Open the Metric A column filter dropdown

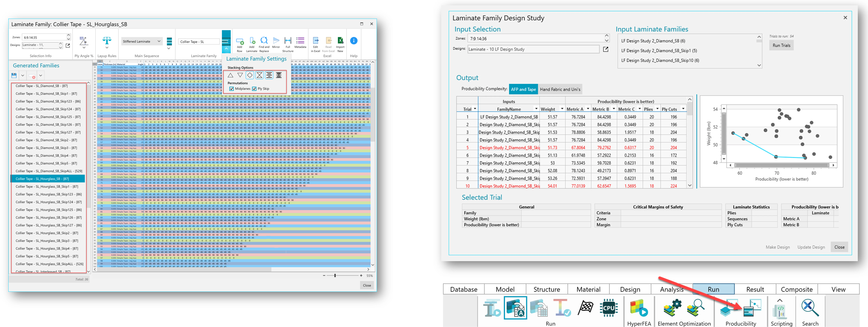coord(588,109)
